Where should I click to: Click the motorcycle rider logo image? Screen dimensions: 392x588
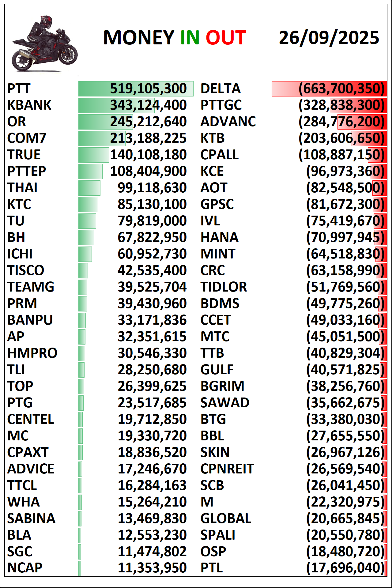(x=45, y=44)
